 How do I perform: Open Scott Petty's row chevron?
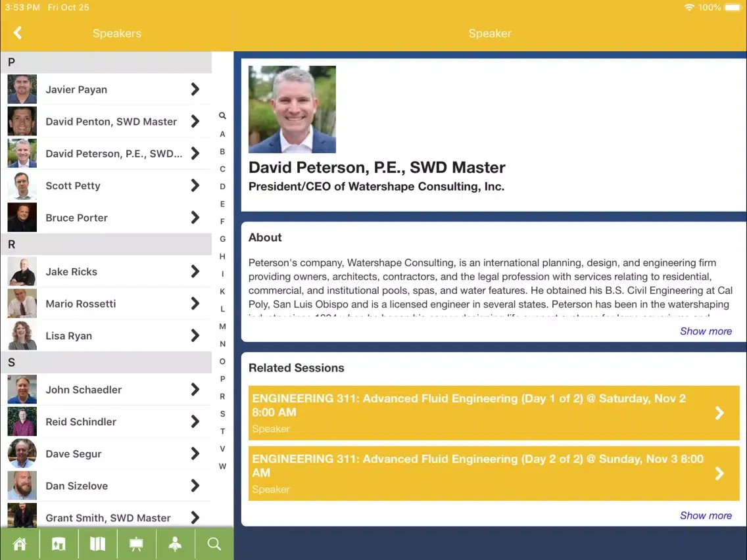click(195, 185)
